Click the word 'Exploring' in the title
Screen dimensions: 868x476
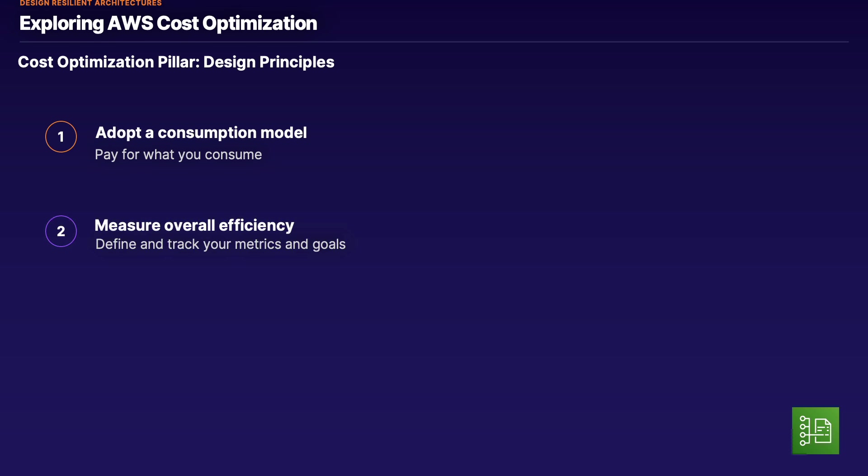[x=61, y=24]
